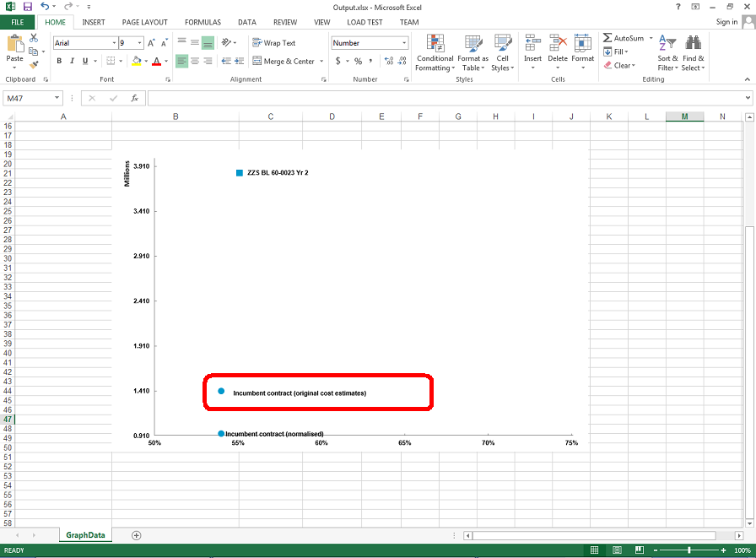
Task: Expand the formula bar
Action: (x=748, y=98)
